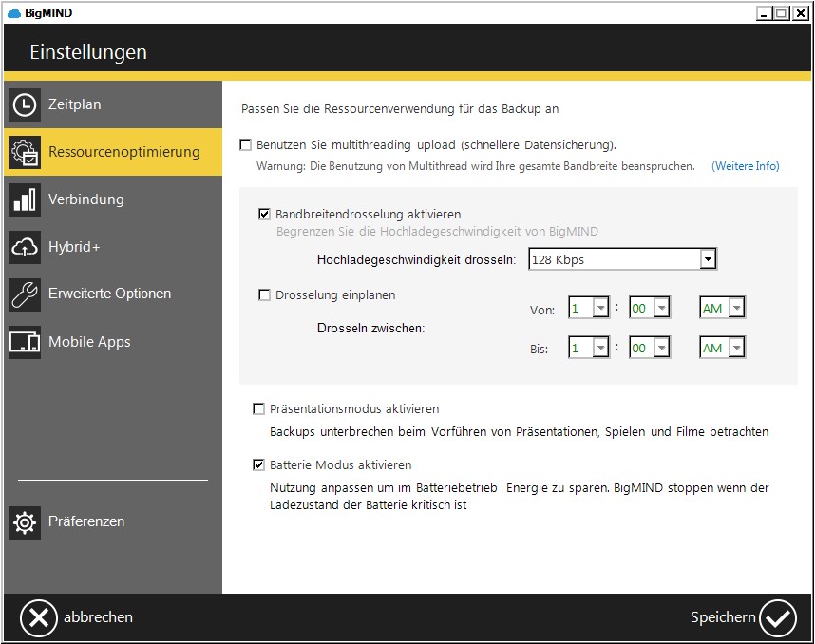Open the Von hour dropdown

coord(589,308)
